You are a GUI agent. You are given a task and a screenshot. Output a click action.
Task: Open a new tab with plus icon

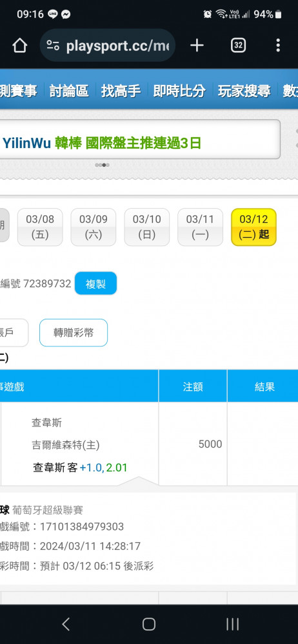[197, 46]
